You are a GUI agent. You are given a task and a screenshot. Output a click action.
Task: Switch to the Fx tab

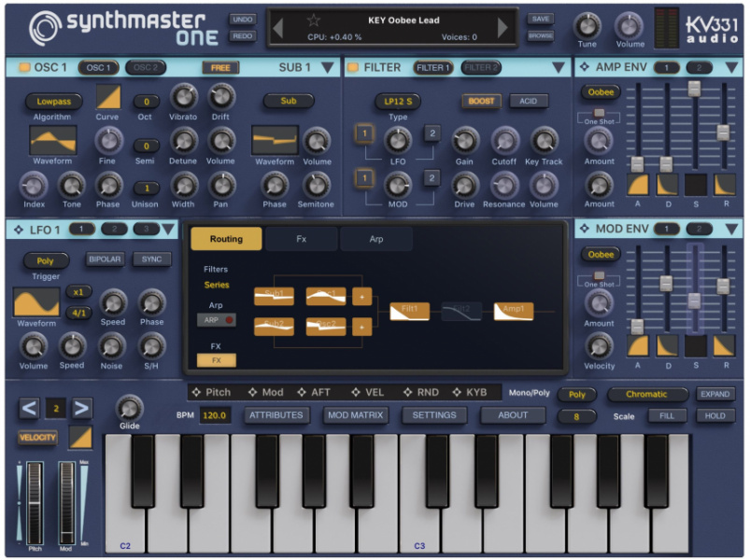point(299,239)
